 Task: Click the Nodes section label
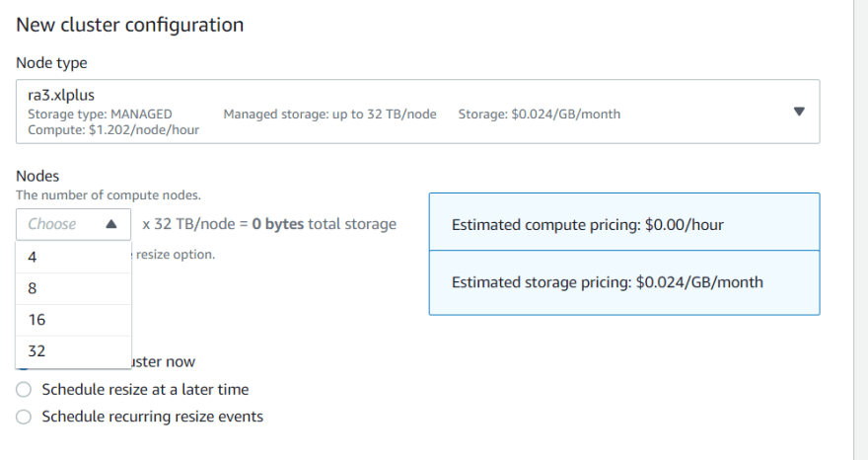pos(37,177)
